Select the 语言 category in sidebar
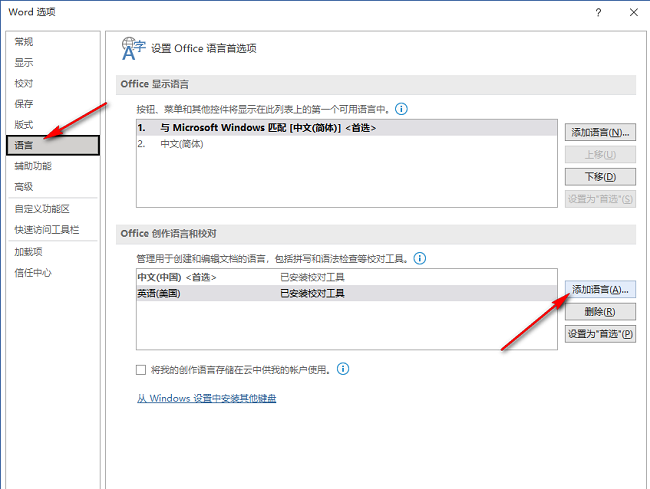 [53, 145]
